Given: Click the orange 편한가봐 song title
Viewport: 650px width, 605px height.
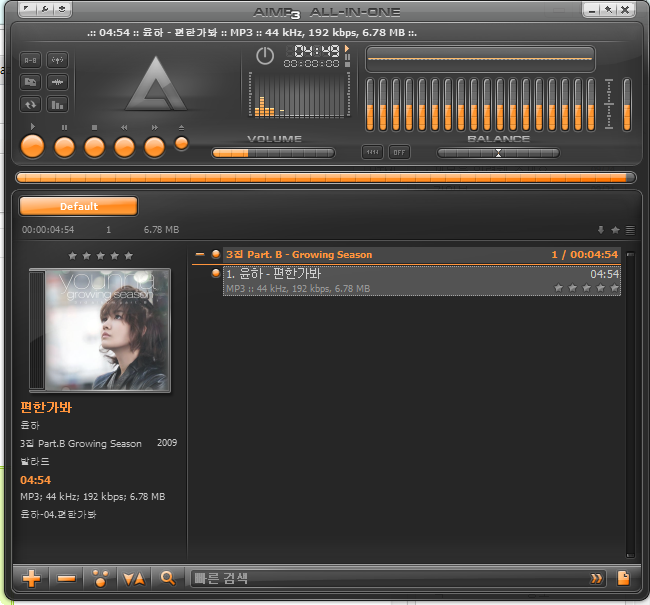Looking at the screenshot, I should (46, 407).
